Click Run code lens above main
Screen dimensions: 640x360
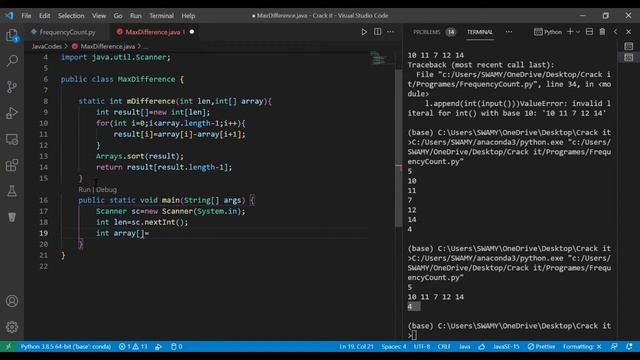tap(84, 189)
